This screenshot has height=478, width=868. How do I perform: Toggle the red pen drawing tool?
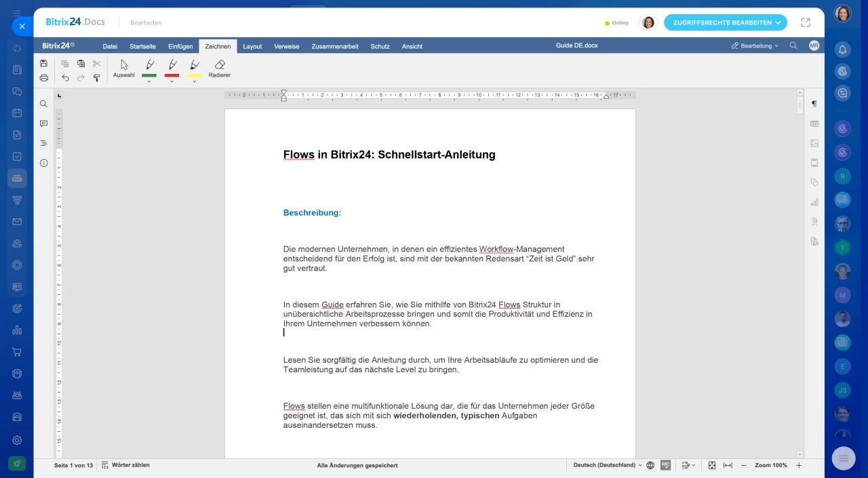[x=172, y=66]
